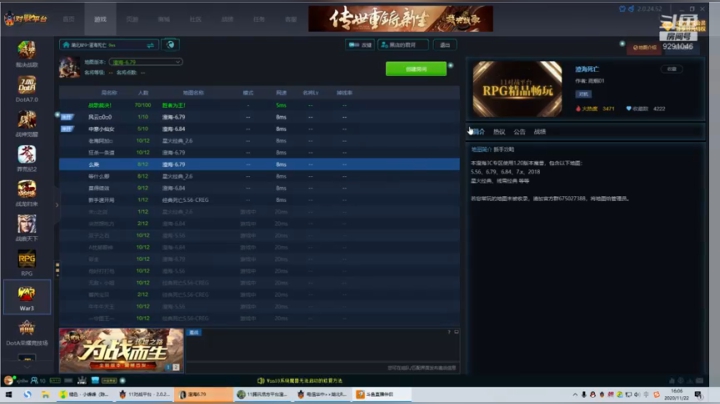Open the notification center icon in taskbar
This screenshot has height=404, width=720.
[x=698, y=394]
